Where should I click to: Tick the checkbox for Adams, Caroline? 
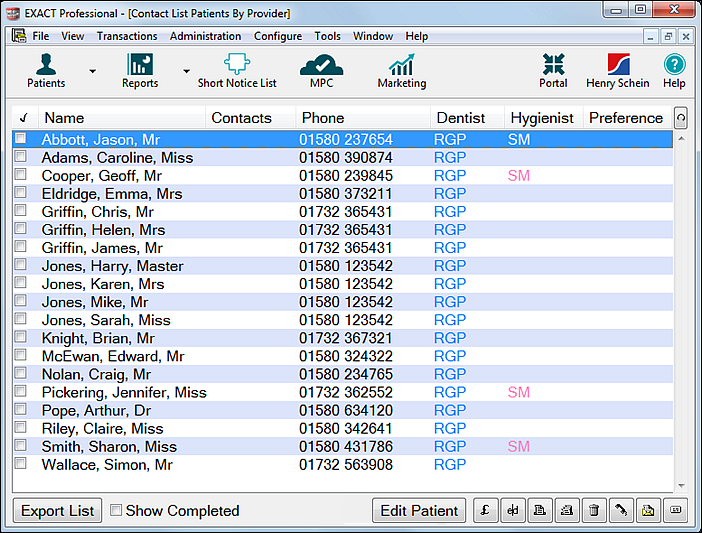point(21,156)
